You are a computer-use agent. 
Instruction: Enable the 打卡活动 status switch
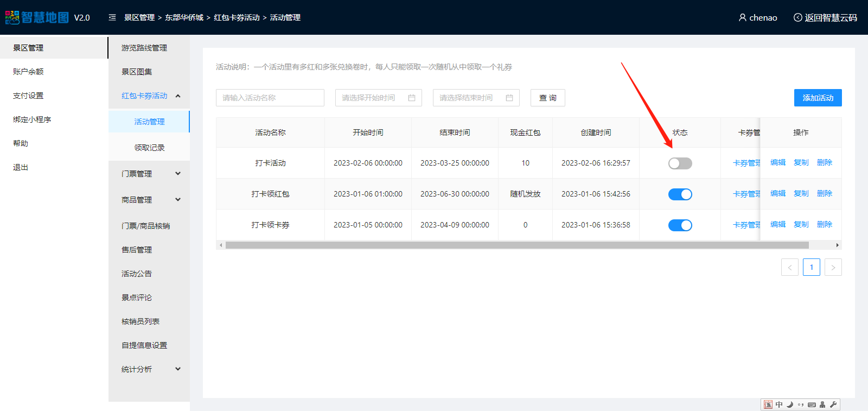pyautogui.click(x=680, y=163)
